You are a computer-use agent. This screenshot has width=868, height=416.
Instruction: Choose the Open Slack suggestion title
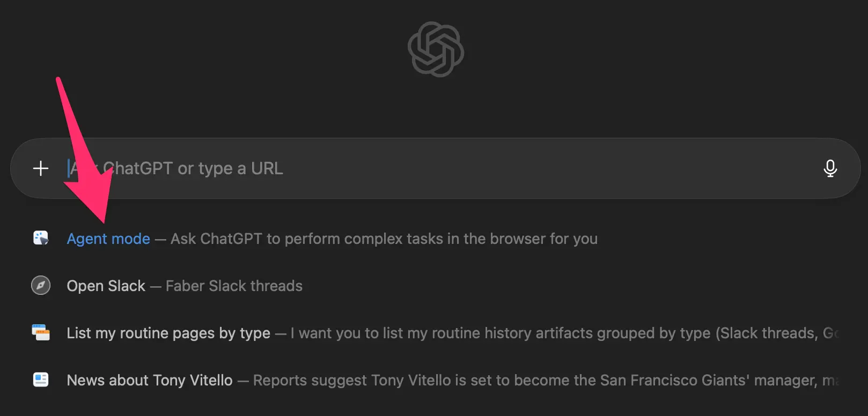pos(106,286)
